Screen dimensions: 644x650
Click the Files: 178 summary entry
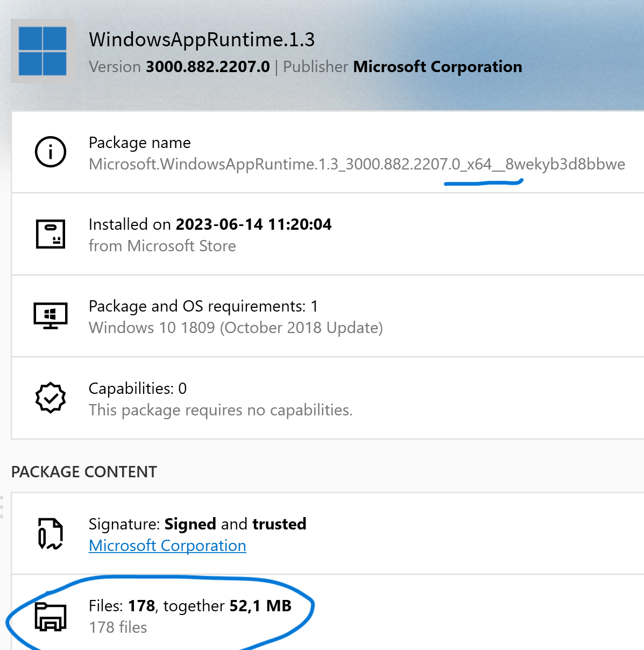190,605
